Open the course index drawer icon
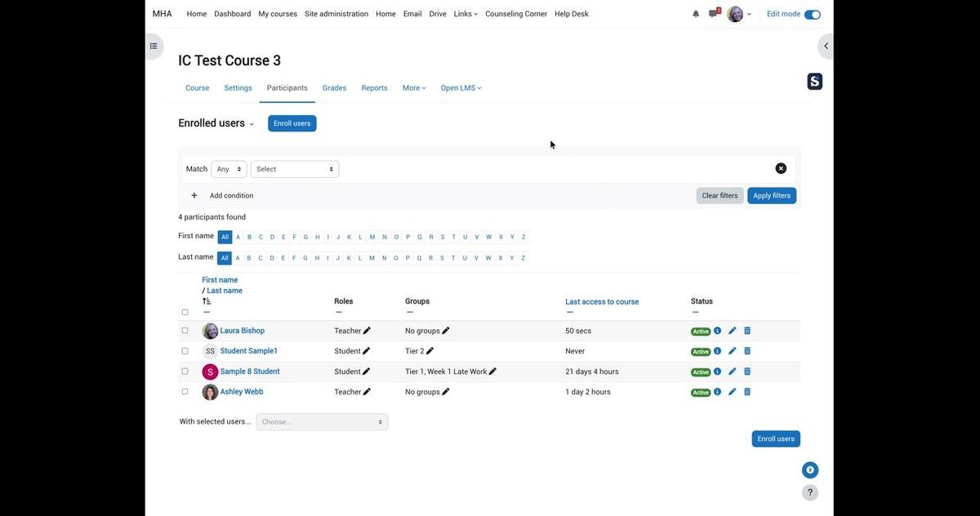This screenshot has width=980, height=516. [153, 46]
